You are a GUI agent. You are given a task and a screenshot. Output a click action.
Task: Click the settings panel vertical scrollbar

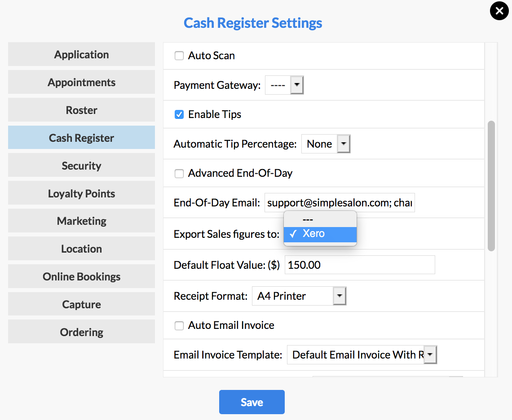[x=491, y=186]
